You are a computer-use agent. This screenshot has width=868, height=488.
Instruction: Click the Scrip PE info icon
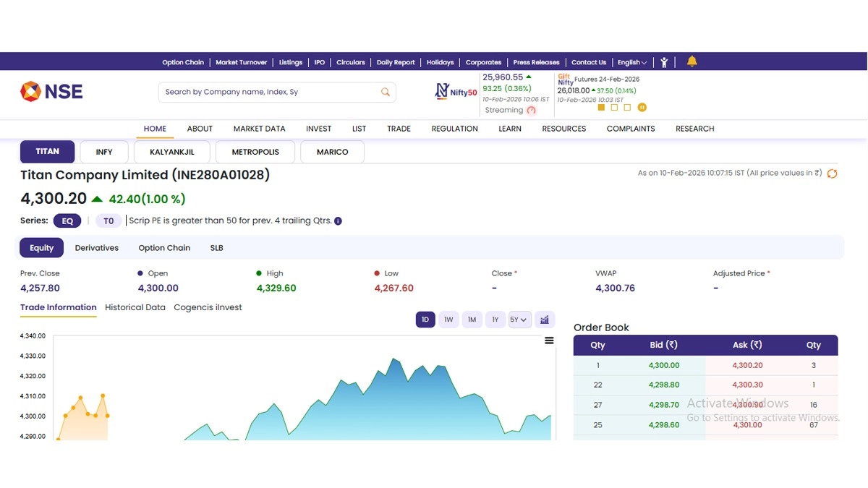click(338, 221)
